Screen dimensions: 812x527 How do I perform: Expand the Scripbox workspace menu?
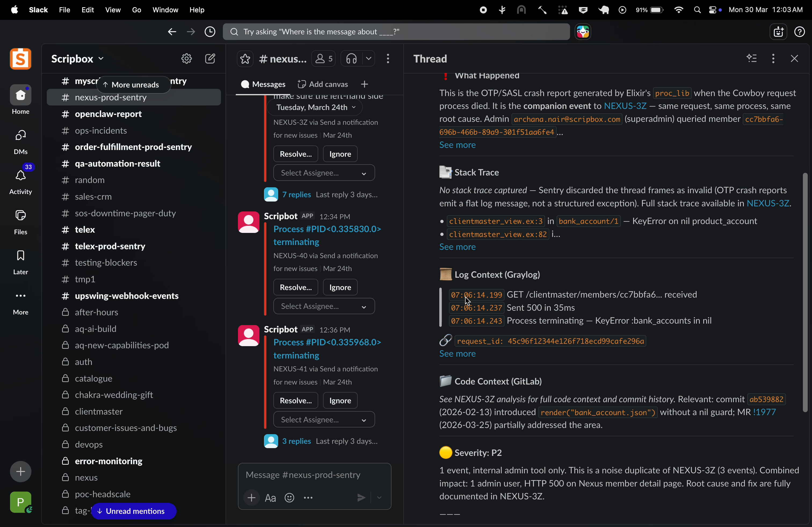point(78,59)
